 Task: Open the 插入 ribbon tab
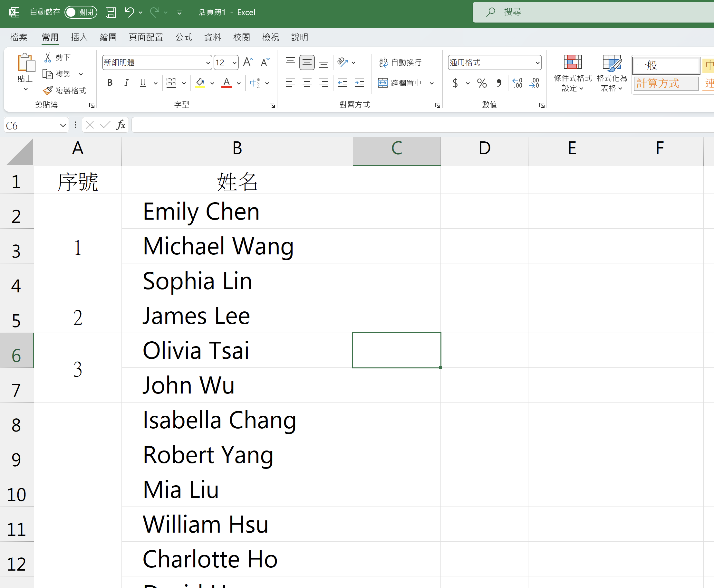(79, 37)
